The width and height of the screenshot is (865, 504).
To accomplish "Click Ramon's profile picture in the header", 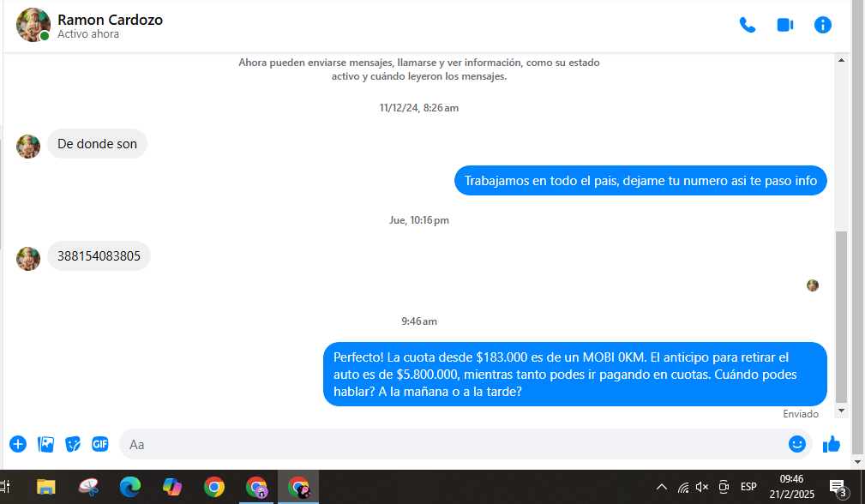I will coord(33,25).
